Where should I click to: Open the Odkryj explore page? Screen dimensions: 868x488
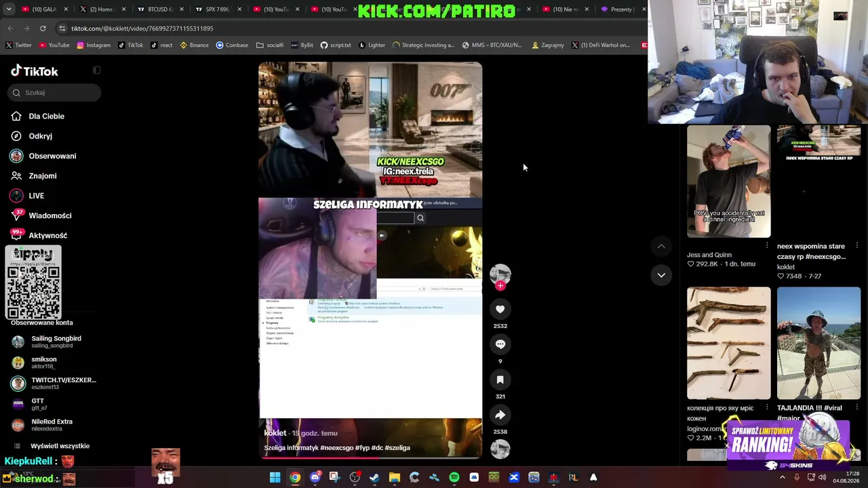tap(32, 136)
